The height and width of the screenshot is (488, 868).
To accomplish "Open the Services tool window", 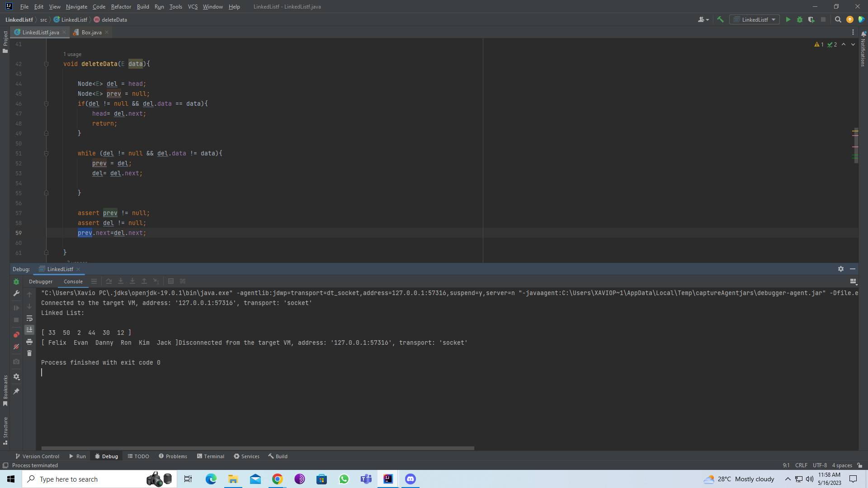I will (246, 456).
